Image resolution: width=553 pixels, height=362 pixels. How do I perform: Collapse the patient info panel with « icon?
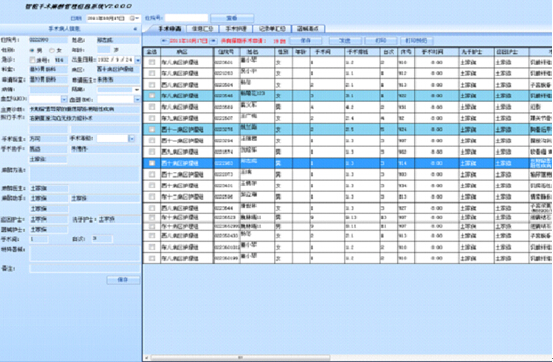click(135, 29)
